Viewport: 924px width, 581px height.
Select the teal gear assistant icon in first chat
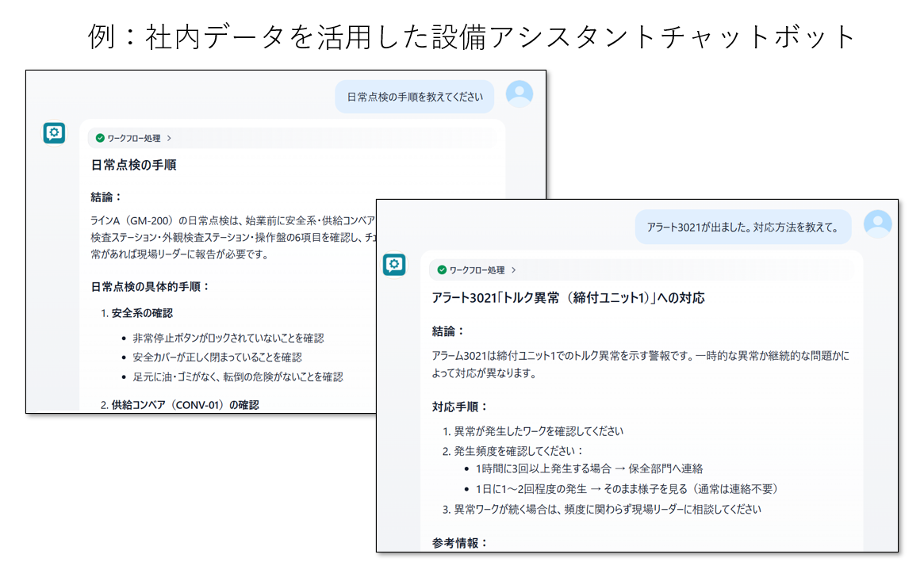[54, 133]
